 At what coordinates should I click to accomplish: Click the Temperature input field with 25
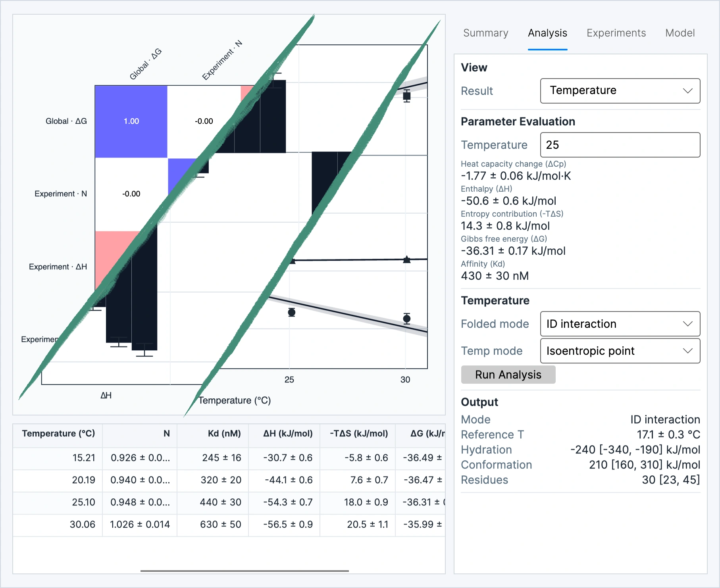coord(620,145)
